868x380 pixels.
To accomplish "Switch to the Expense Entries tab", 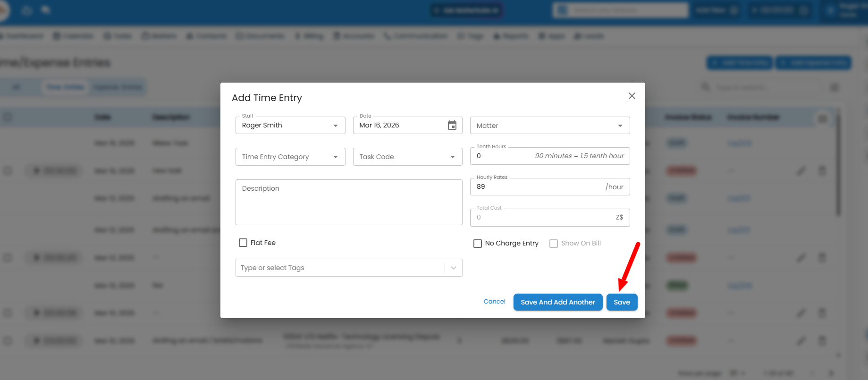I will [118, 87].
